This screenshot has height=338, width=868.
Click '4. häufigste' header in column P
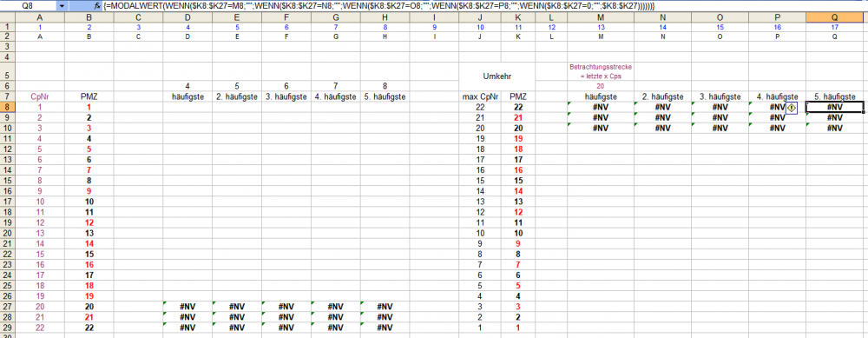click(x=777, y=97)
